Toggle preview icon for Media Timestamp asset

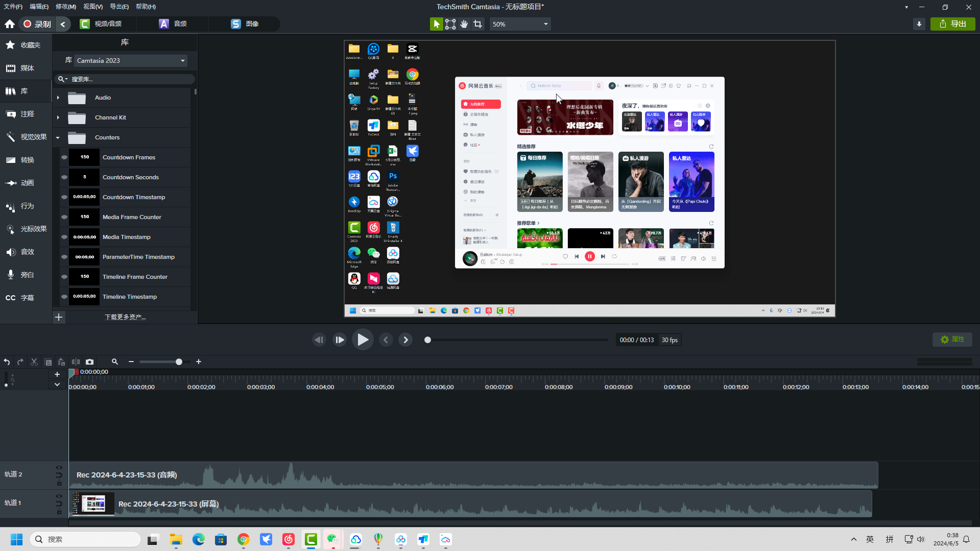point(64,237)
